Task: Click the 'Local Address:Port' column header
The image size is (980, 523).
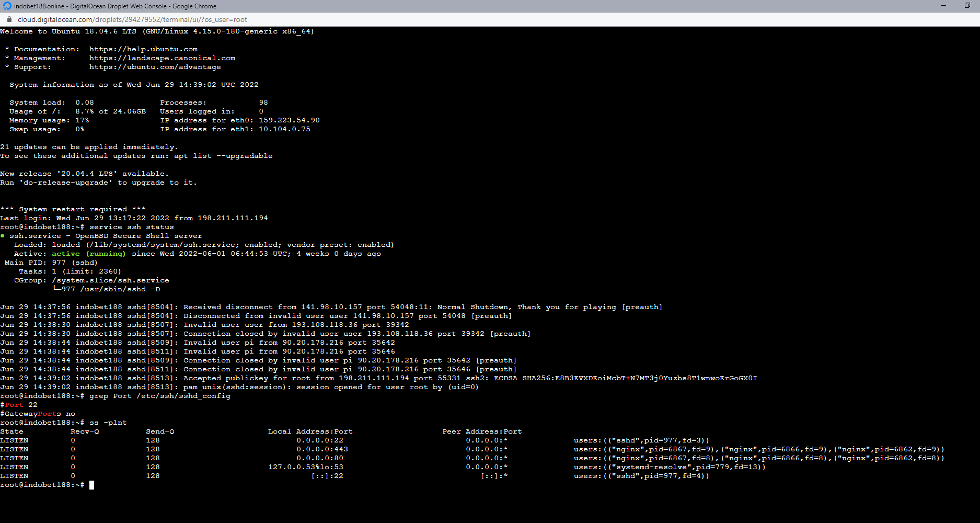Action: coord(310,431)
